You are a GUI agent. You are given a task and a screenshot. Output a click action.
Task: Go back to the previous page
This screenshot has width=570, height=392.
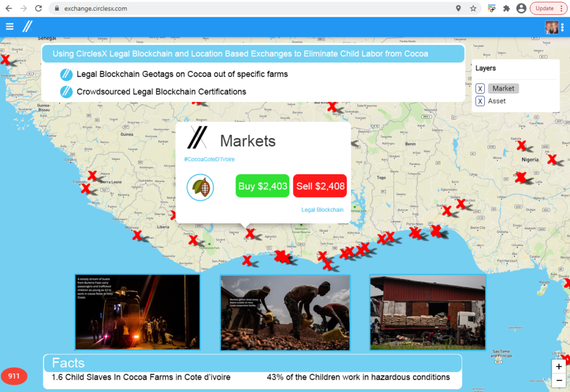9,8
